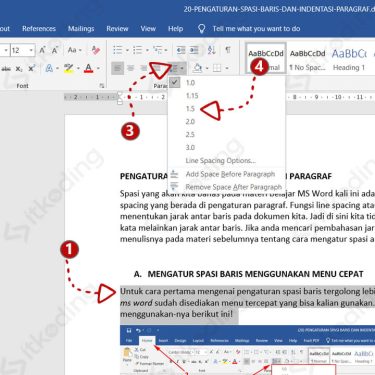Choose 3.0 line spacing
The width and height of the screenshot is (375, 375).
(x=227, y=147)
